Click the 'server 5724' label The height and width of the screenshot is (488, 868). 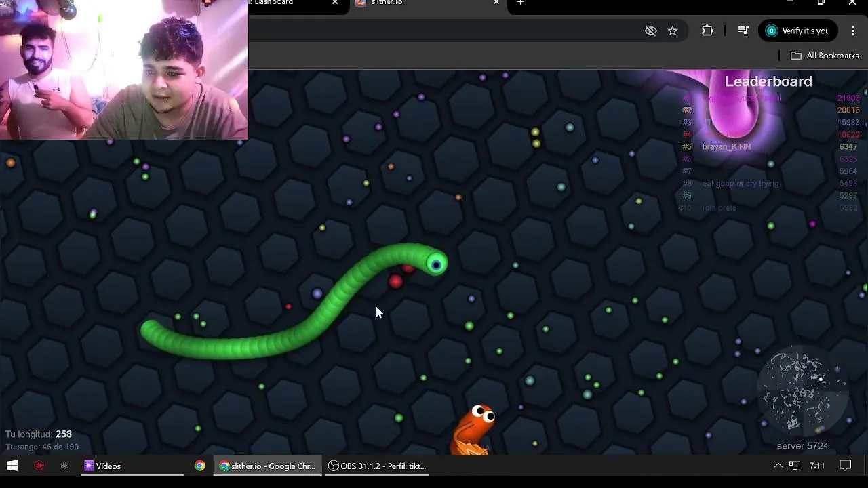coord(802,446)
